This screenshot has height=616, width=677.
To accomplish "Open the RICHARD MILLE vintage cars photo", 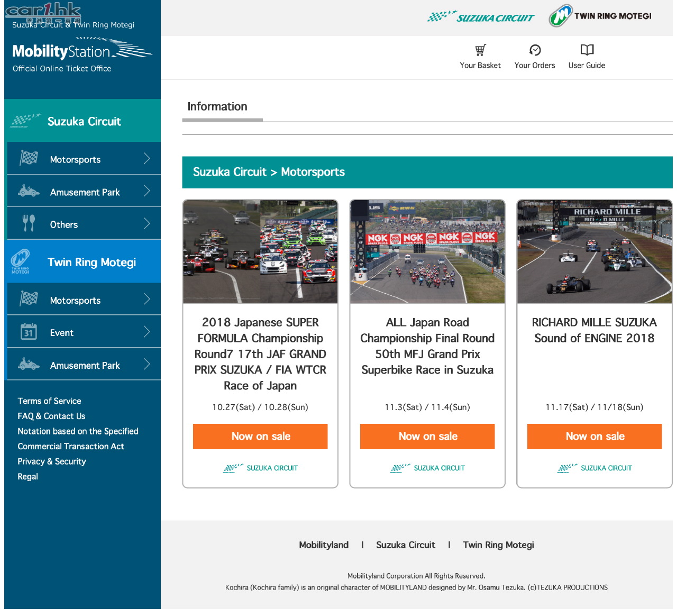I will coord(594,251).
